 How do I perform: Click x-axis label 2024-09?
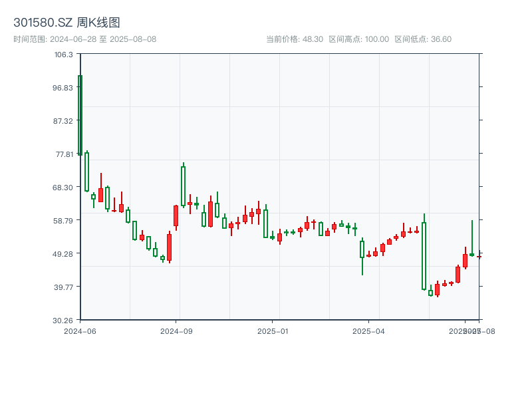coord(176,331)
